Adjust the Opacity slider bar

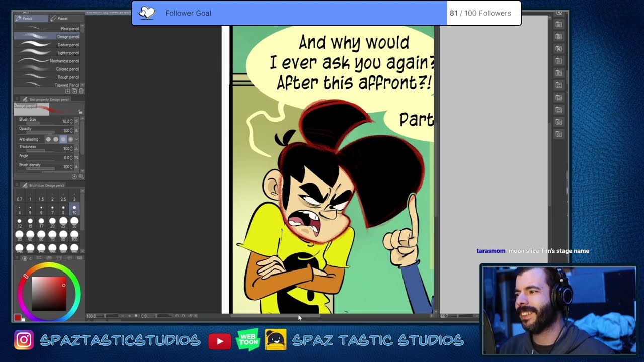point(39,132)
